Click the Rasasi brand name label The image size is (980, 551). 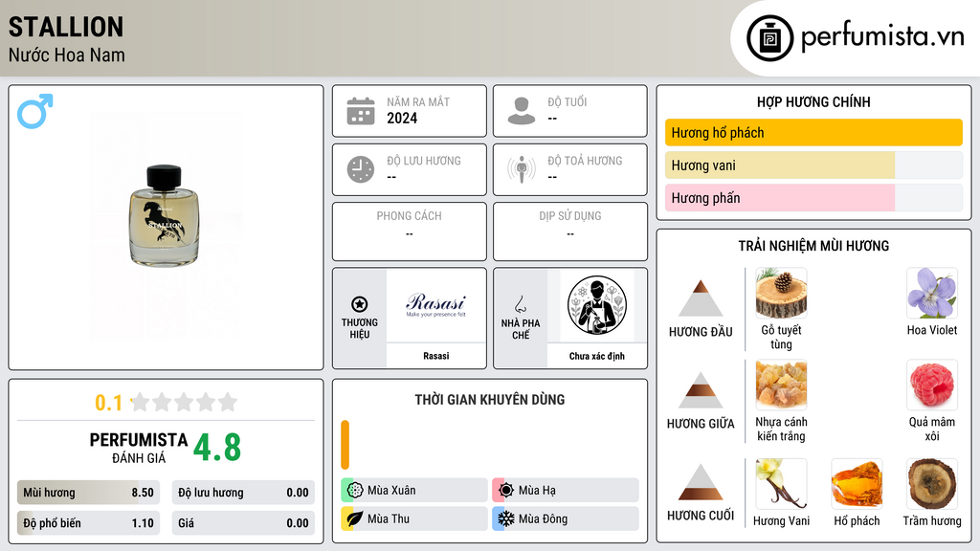pos(435,356)
